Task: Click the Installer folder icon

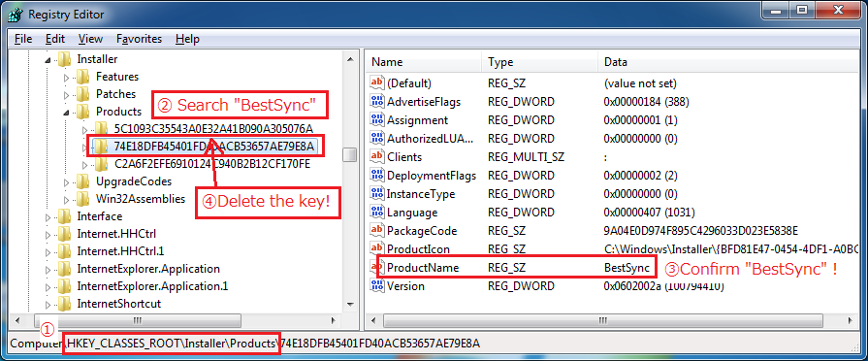Action: (x=64, y=58)
